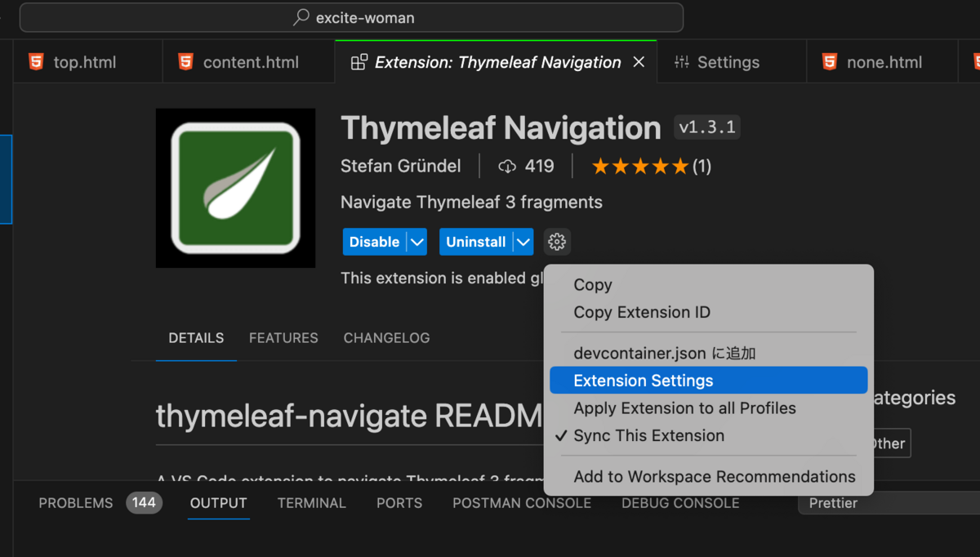Choose Apply Extension to all Profiles
Image resolution: width=980 pixels, height=557 pixels.
[709, 408]
